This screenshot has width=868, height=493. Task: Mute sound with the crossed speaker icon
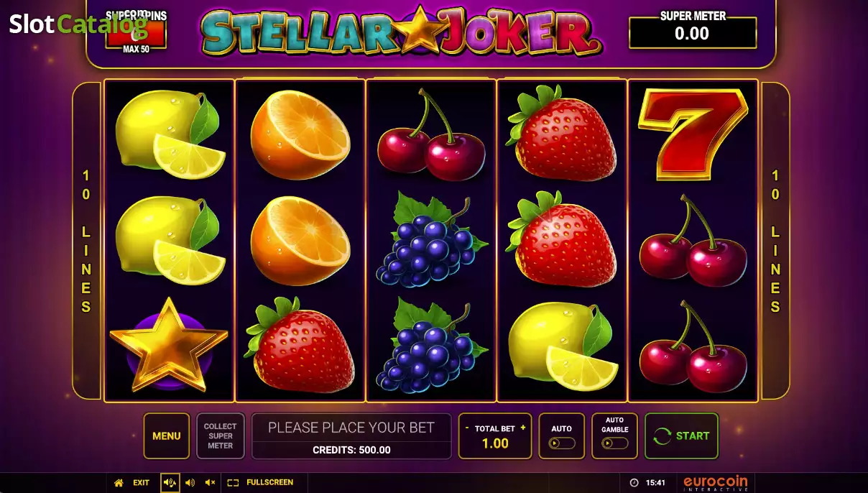tap(210, 483)
